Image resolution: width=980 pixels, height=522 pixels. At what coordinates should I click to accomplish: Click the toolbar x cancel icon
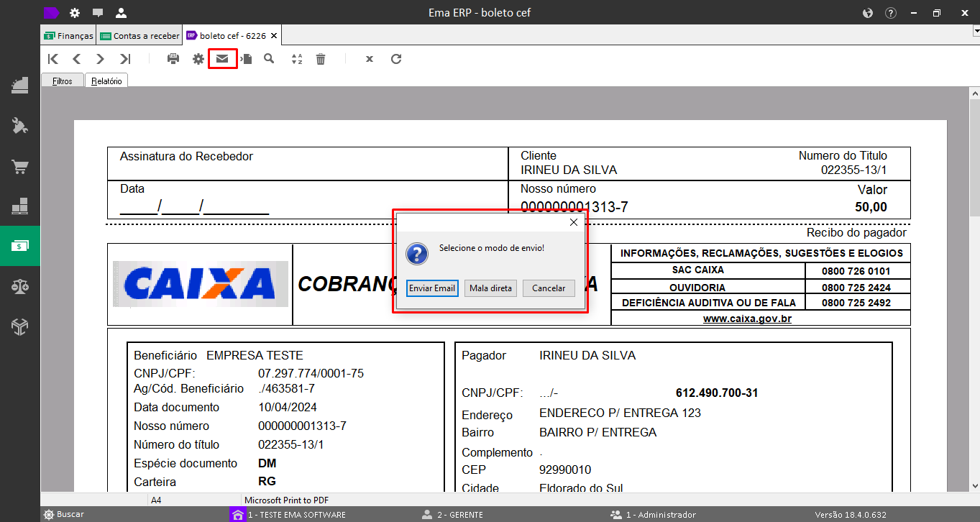click(x=370, y=59)
